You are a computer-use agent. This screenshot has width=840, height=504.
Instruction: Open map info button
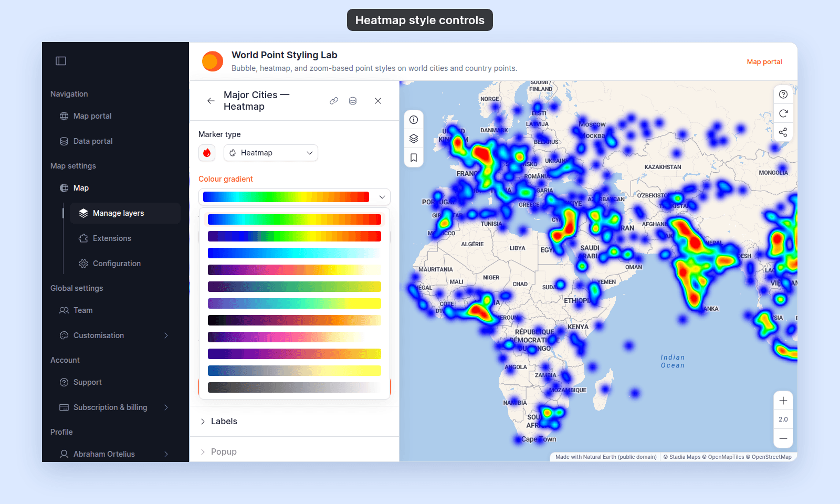coord(414,120)
